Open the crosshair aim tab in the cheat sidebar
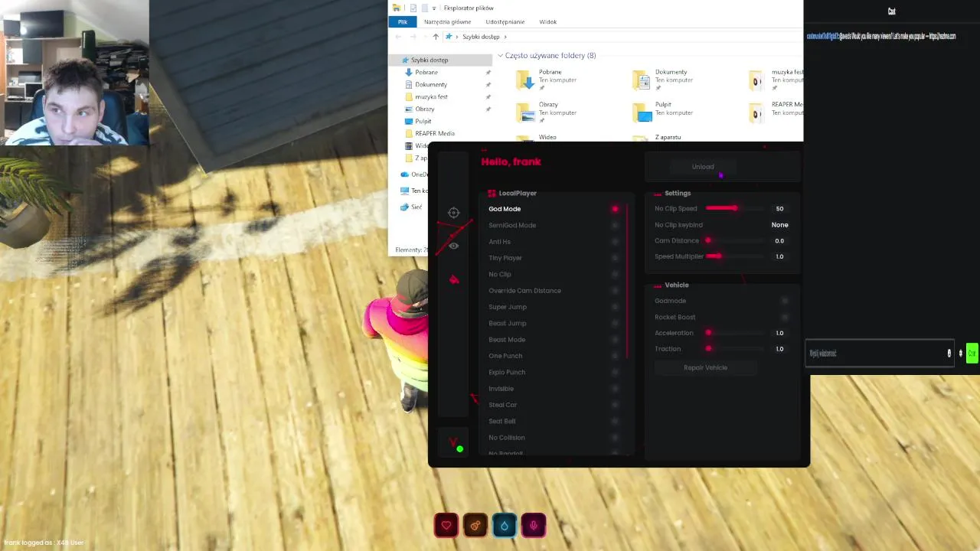The width and height of the screenshot is (980, 551). click(x=453, y=213)
